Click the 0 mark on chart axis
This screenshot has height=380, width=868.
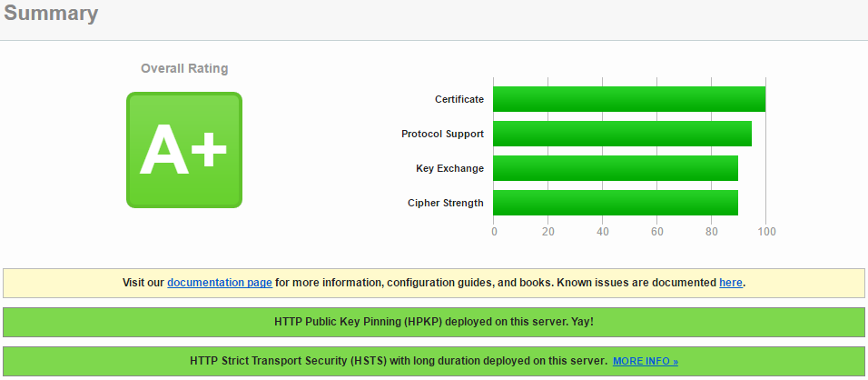[494, 232]
